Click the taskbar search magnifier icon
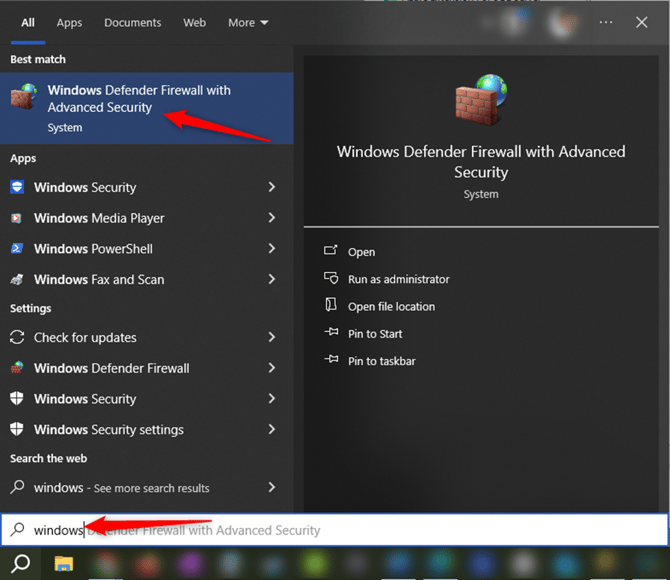670x580 pixels. [x=20, y=563]
